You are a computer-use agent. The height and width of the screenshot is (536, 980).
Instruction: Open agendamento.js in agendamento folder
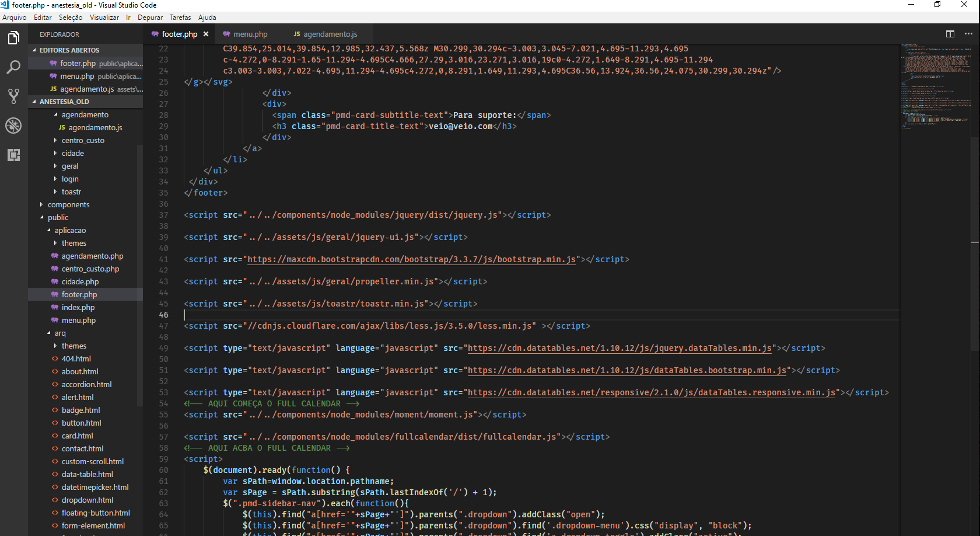pyautogui.click(x=85, y=128)
